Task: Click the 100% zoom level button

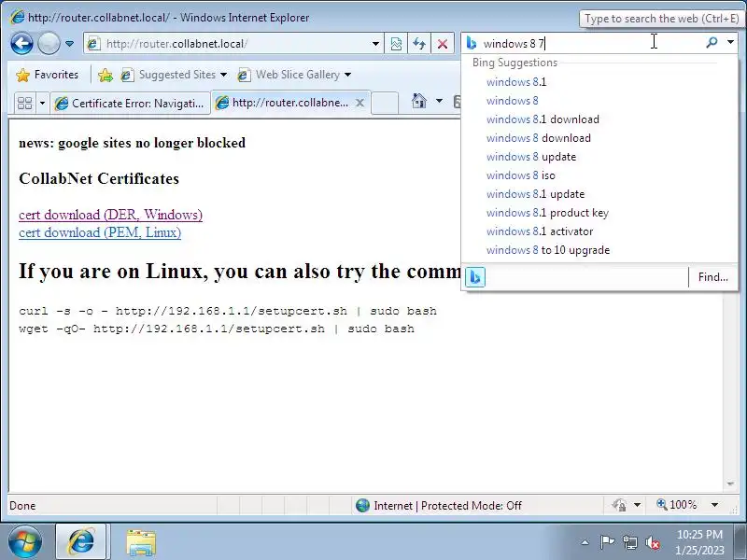Action: (x=677, y=505)
